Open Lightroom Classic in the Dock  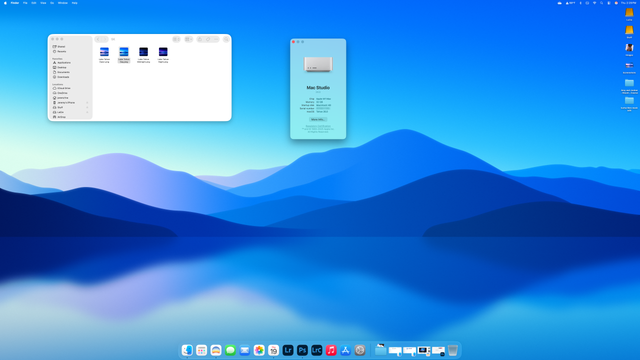317,350
